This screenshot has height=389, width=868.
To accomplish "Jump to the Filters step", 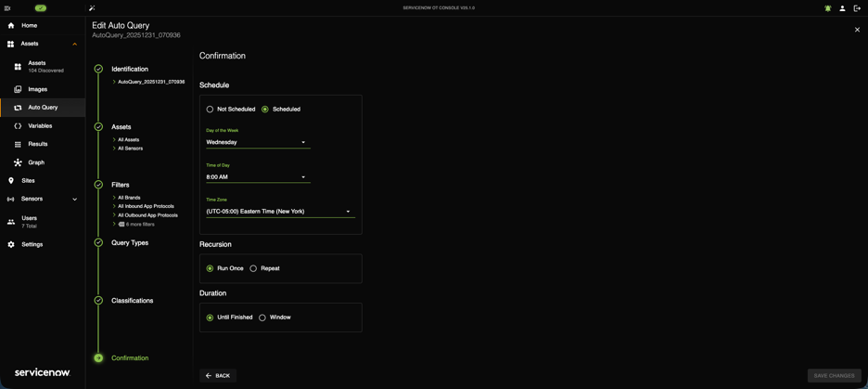I will [x=121, y=185].
